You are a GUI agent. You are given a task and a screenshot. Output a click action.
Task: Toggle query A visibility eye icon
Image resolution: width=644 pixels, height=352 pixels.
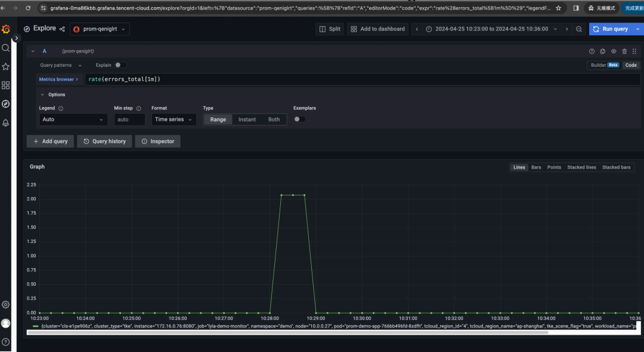(614, 51)
